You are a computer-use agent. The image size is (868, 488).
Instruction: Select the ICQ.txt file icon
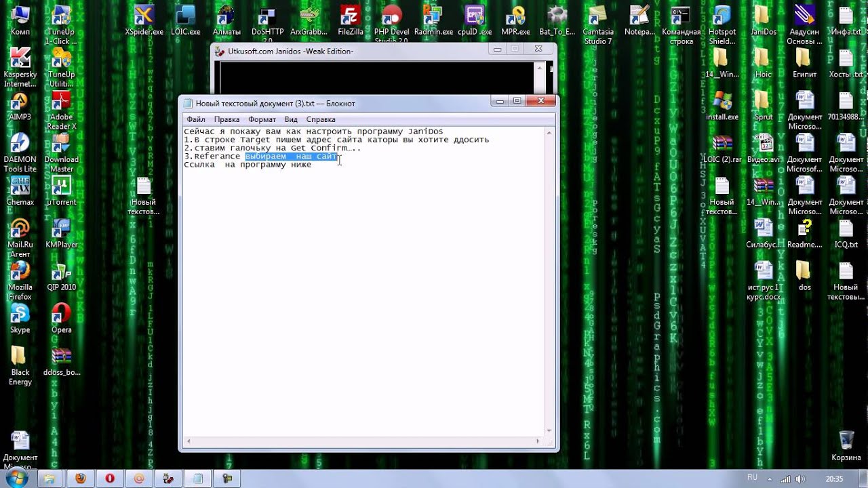click(x=846, y=234)
